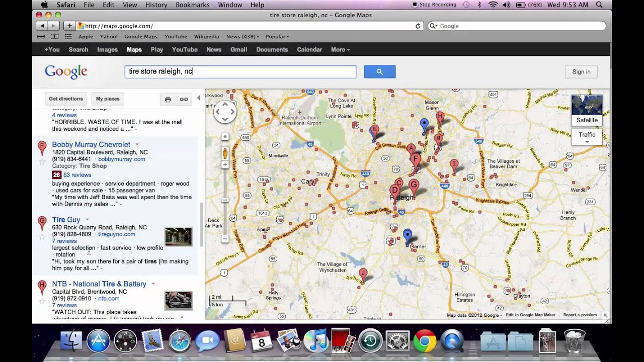
Task: Click the Get directions button
Action: click(66, 99)
